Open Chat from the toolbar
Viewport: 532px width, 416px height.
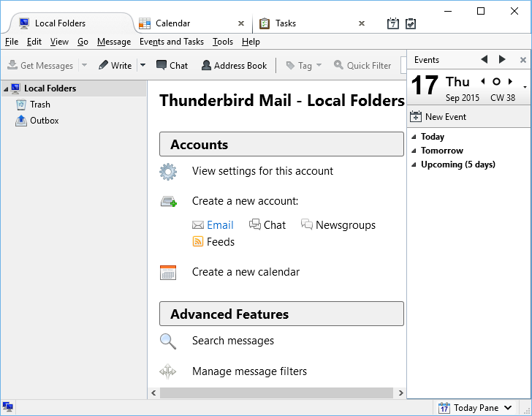(172, 65)
